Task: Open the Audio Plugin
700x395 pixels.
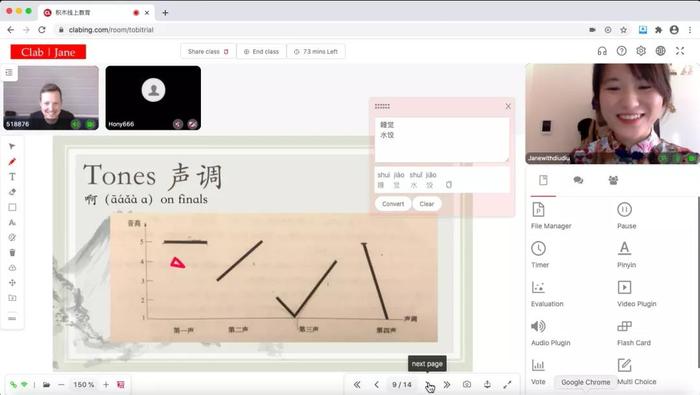Action: pos(550,332)
